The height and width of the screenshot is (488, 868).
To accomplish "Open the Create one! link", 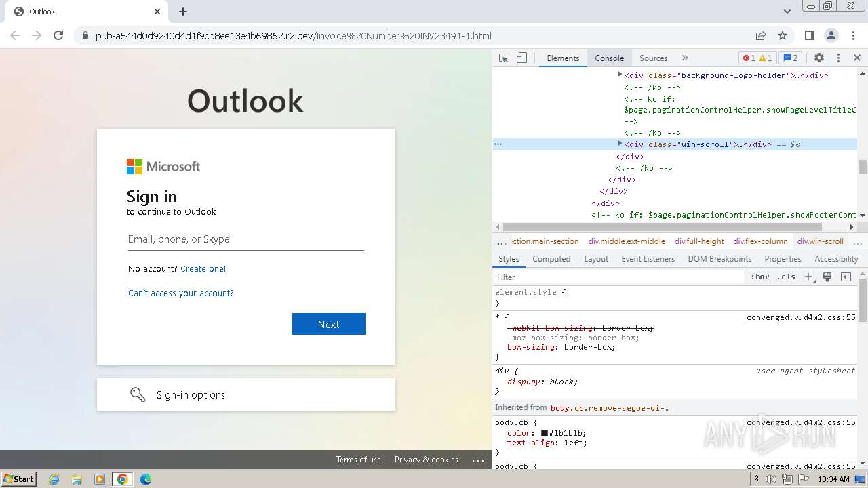I will 203,269.
